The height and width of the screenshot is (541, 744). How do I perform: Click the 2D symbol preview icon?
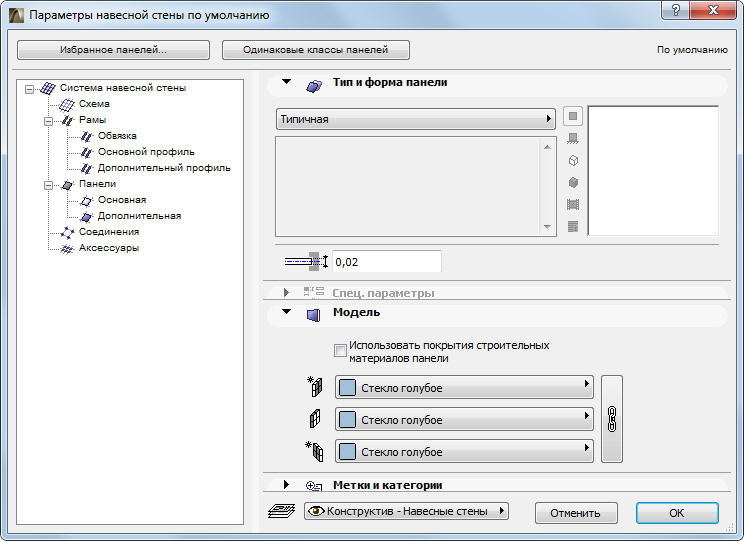coord(573,116)
